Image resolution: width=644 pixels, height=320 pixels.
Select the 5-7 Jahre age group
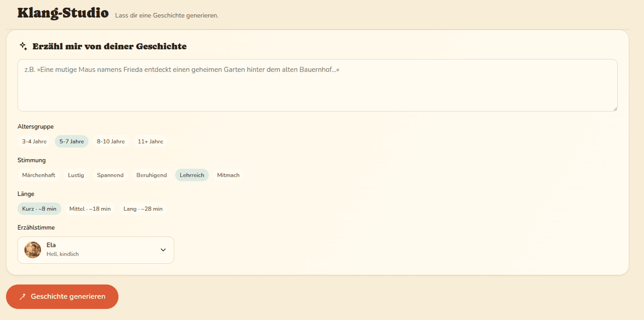71,142
